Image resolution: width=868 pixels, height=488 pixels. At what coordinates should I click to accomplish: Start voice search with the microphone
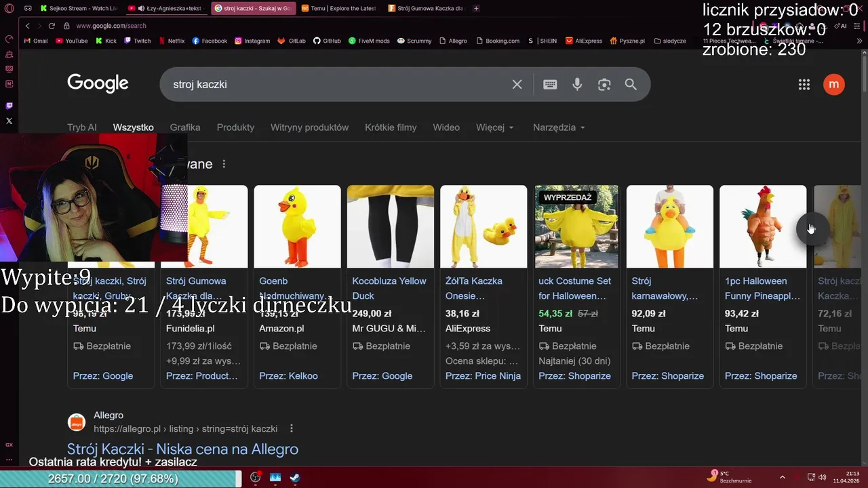pyautogui.click(x=577, y=84)
